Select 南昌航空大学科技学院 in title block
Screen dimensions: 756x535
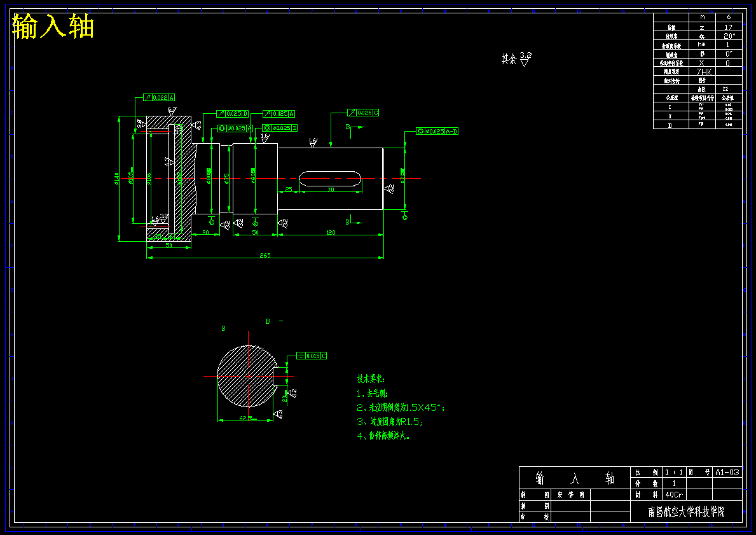pyautogui.click(x=686, y=511)
